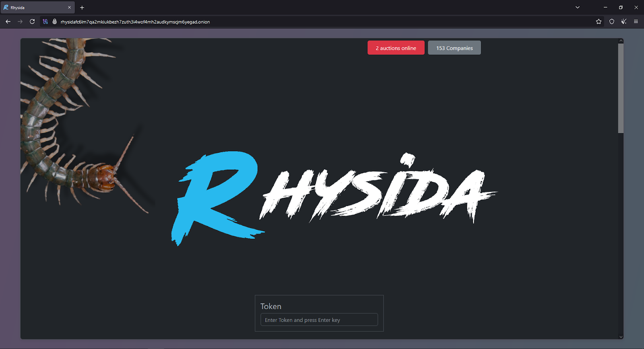
Task: Close the browser window
Action: point(636,7)
